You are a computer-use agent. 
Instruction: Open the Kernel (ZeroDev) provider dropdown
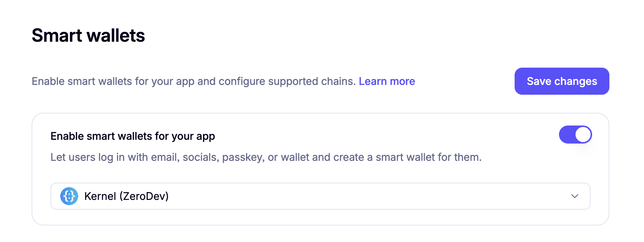(x=320, y=196)
